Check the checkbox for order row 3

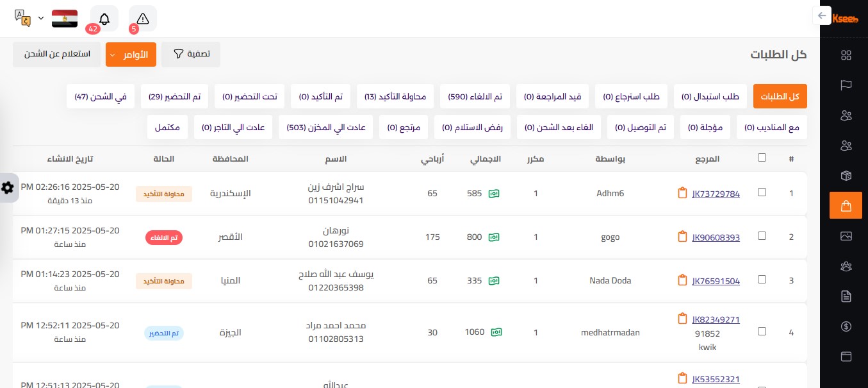[762, 279]
